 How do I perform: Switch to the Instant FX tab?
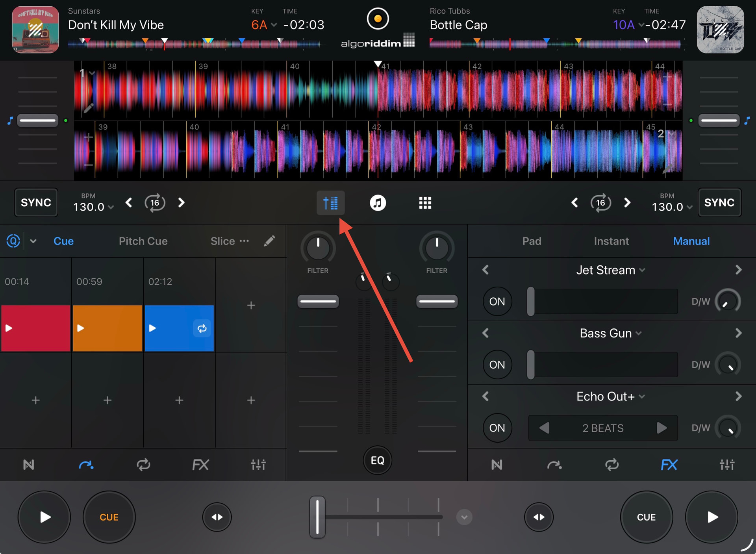coord(611,241)
